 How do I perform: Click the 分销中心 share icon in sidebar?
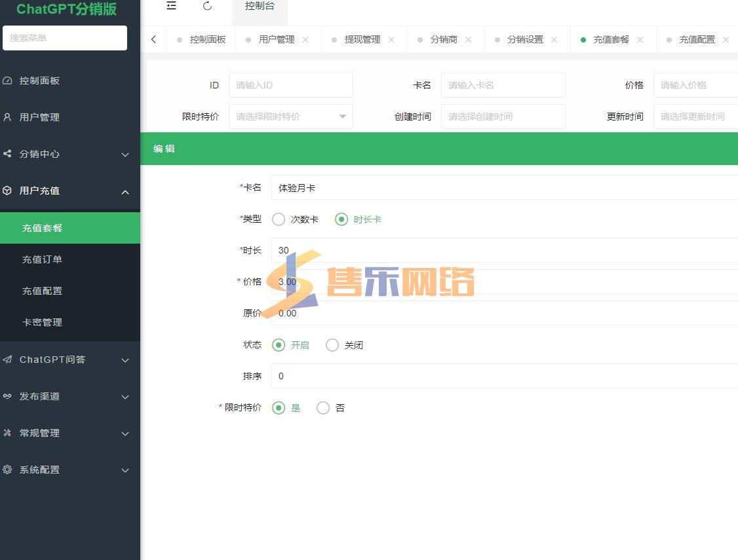pyautogui.click(x=7, y=154)
